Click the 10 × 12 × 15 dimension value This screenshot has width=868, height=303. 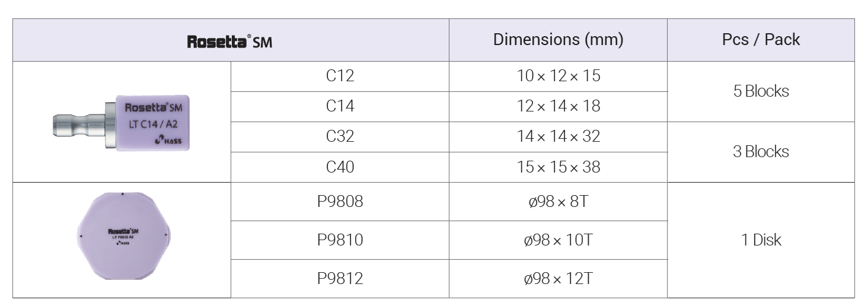(558, 76)
